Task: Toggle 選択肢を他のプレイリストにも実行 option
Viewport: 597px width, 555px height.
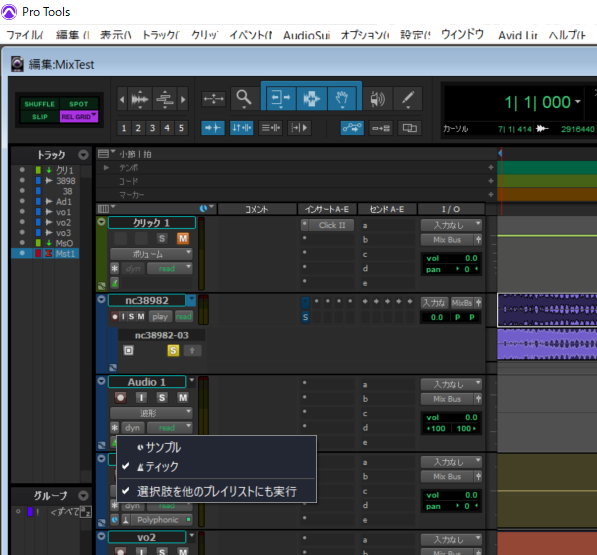Action: click(216, 491)
